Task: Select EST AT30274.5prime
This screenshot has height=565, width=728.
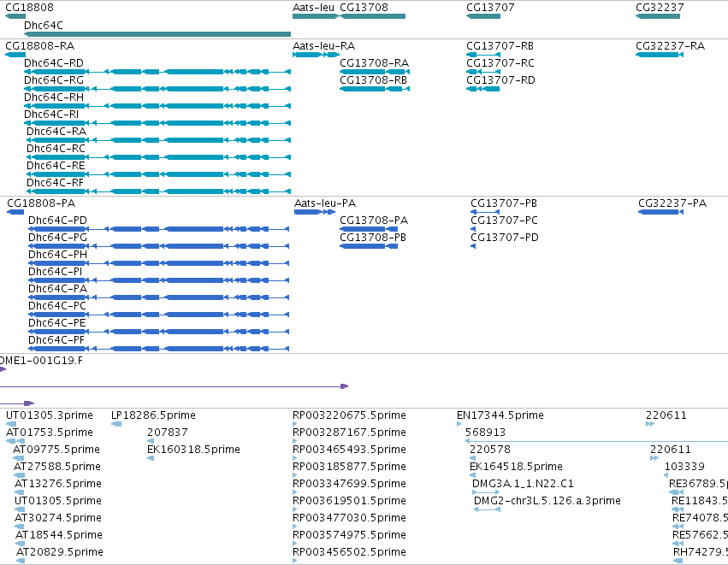Action: pos(20,527)
